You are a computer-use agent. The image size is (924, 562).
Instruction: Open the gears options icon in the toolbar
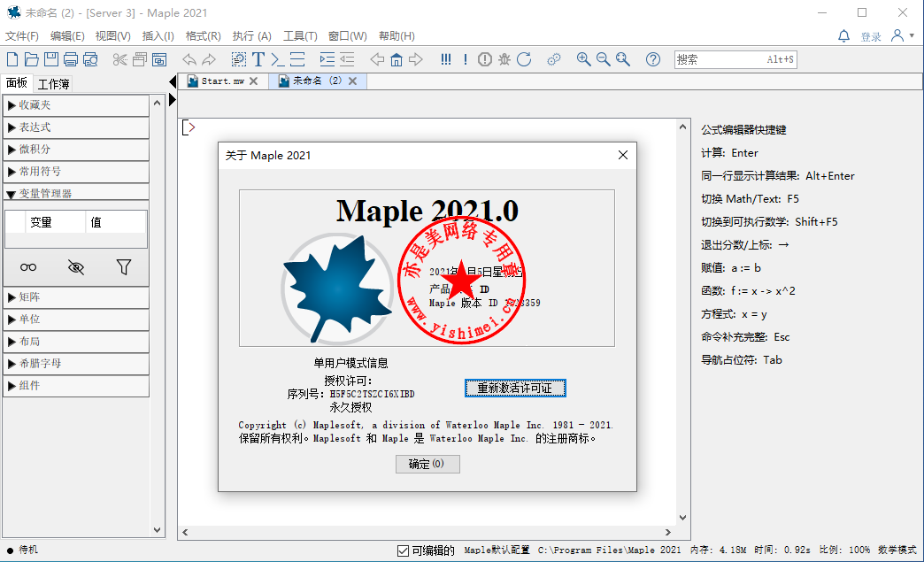pyautogui.click(x=554, y=59)
